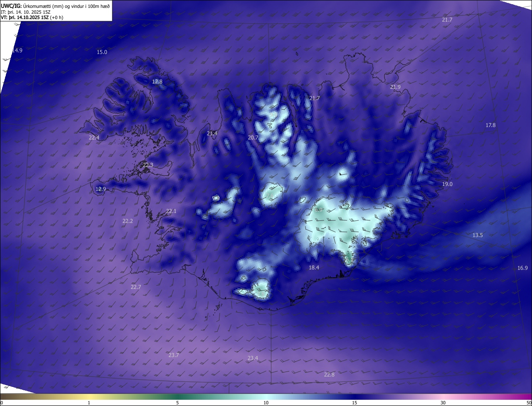Click the 22.2 value label
Viewport: 532px width, 406px height.
pyautogui.click(x=128, y=221)
